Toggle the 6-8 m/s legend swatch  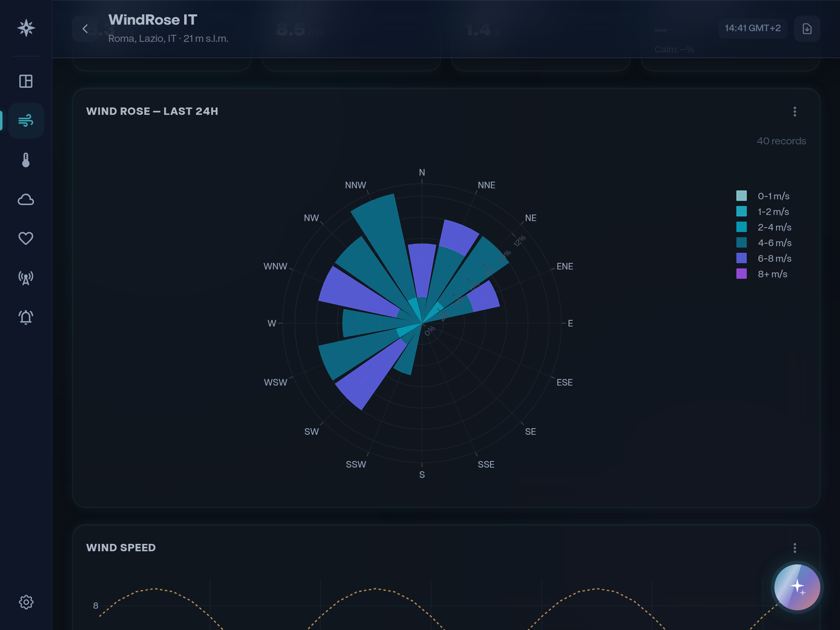742,258
